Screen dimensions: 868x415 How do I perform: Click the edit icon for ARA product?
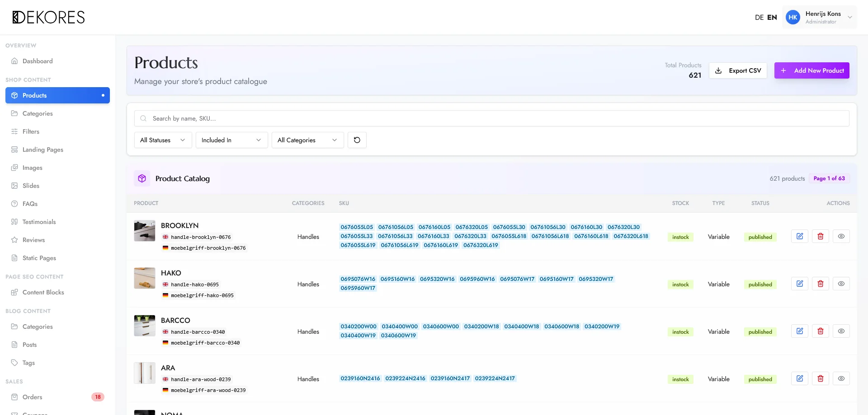(x=799, y=378)
